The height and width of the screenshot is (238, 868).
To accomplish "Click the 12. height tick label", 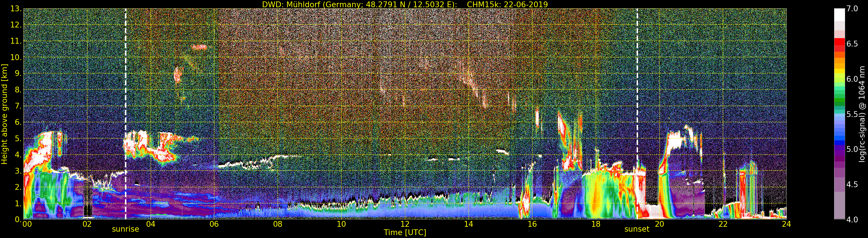I will (16, 25).
